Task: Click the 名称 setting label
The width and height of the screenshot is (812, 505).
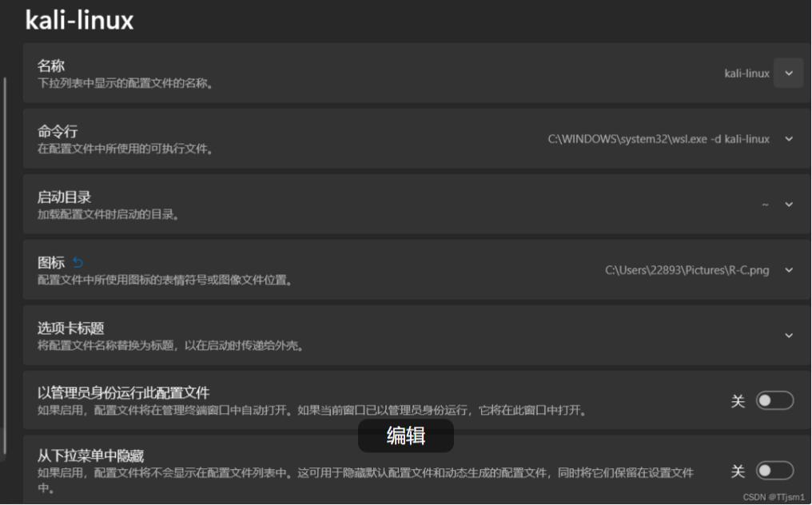Action: (x=51, y=66)
